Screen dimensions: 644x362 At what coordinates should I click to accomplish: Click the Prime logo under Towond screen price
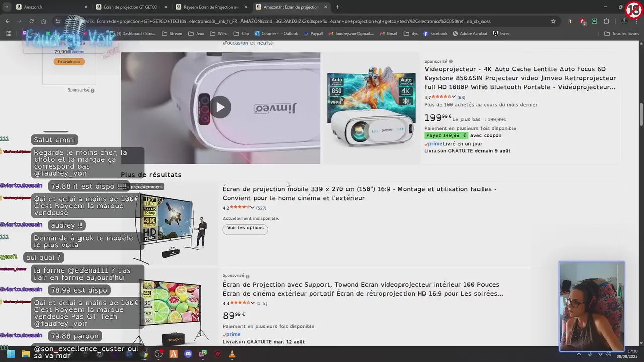(231, 334)
